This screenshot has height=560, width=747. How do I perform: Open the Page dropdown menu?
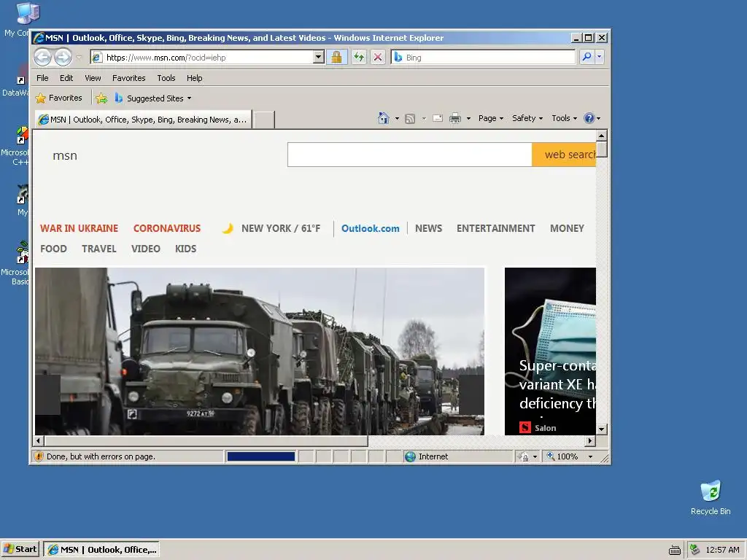click(x=491, y=118)
